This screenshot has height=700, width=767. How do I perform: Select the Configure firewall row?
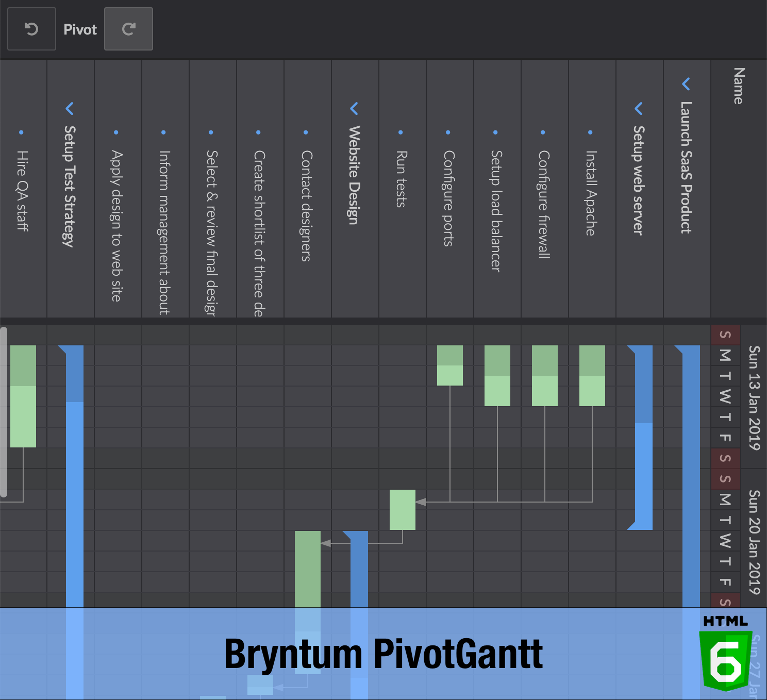tap(545, 189)
